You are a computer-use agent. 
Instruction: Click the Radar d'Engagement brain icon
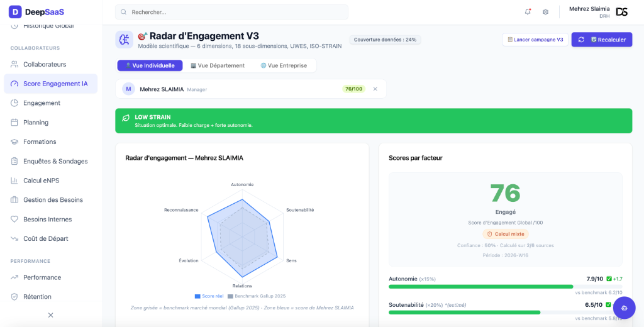tap(125, 40)
